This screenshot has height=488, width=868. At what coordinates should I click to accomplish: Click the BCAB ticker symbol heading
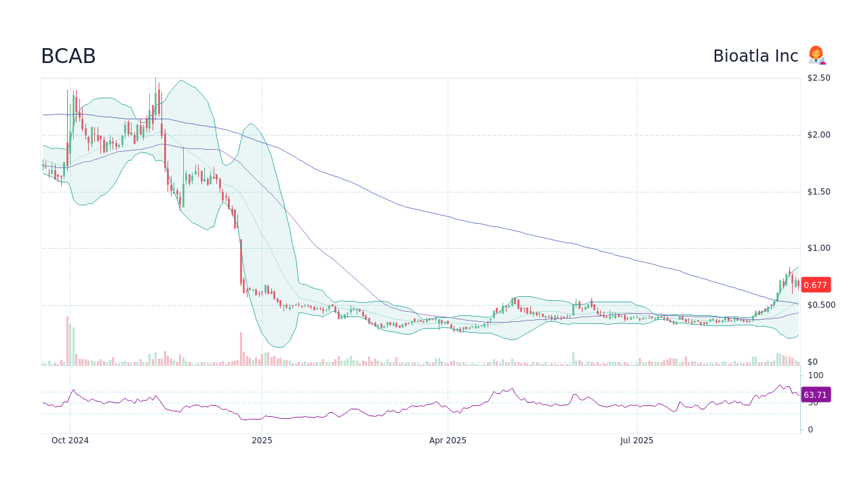68,56
